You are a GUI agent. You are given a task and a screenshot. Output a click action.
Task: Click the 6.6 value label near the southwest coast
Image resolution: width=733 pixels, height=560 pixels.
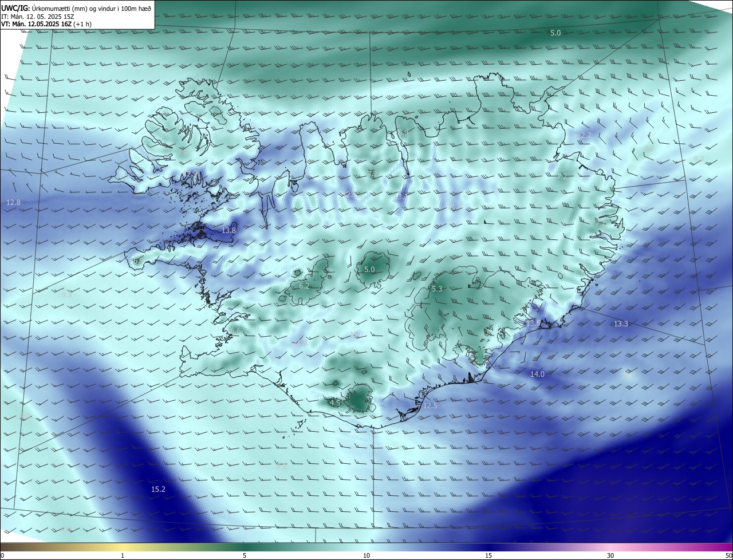[235, 332]
